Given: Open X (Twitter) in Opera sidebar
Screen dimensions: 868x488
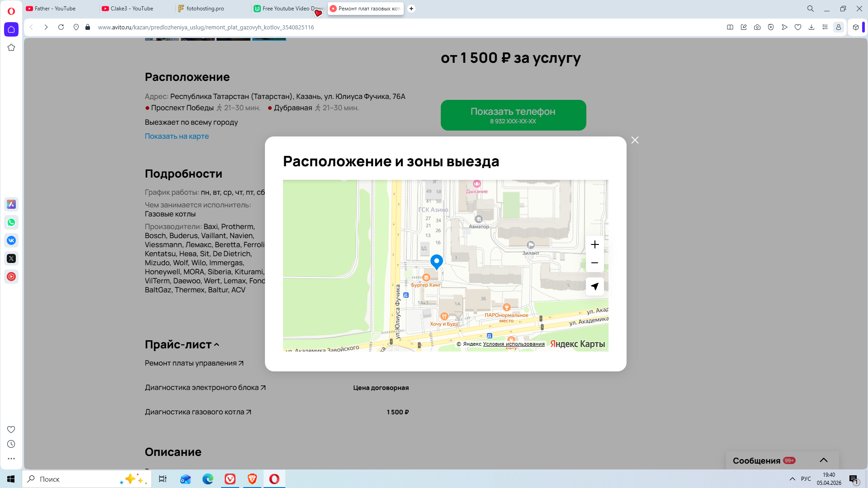Looking at the screenshot, I should [x=11, y=258].
